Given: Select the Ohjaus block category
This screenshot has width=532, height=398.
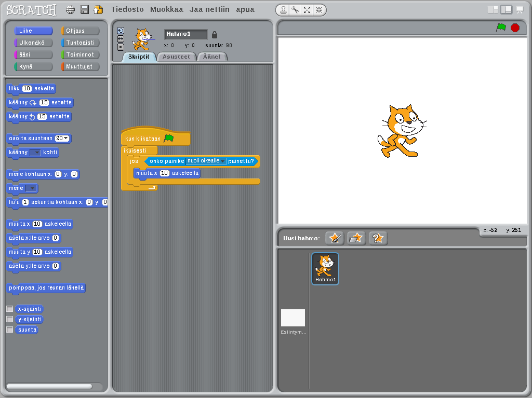Looking at the screenshot, I should (x=80, y=31).
